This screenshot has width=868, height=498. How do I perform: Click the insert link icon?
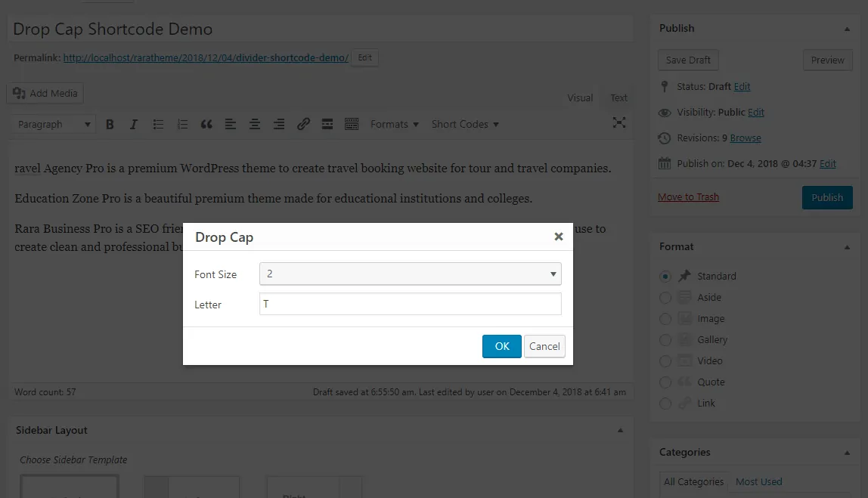tap(303, 125)
